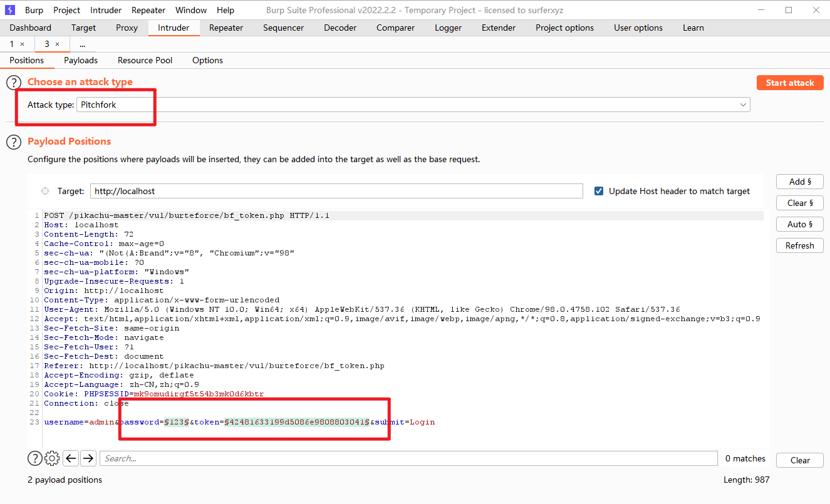Screen dimensions: 830x504
Task: Open help icon next to search bar
Action: tap(35, 459)
